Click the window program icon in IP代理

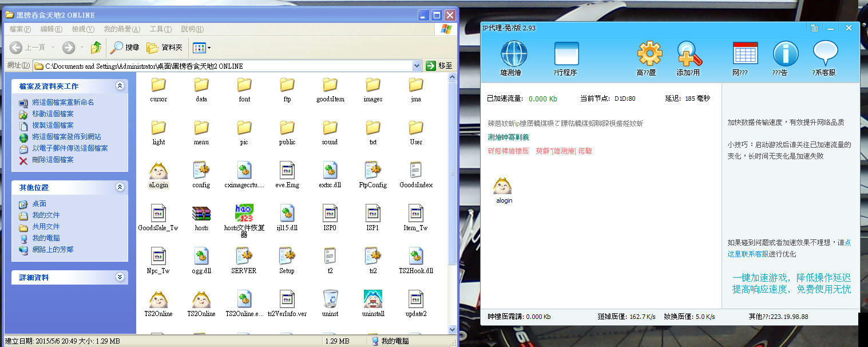click(566, 54)
